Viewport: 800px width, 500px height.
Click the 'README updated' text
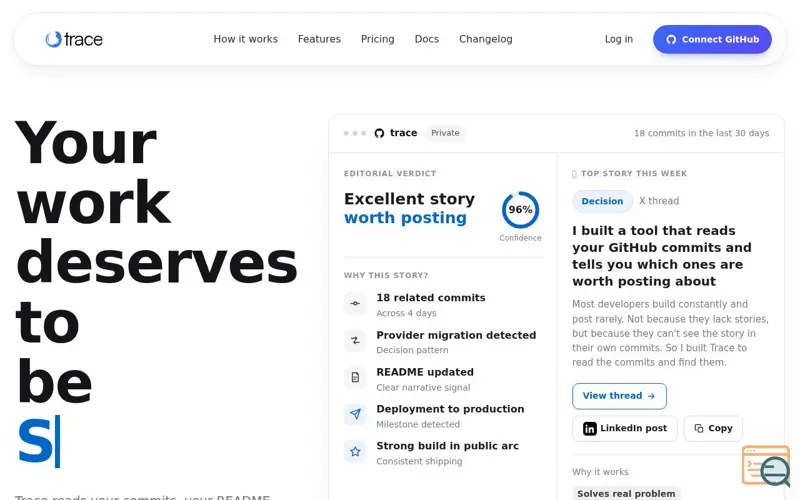tap(425, 372)
